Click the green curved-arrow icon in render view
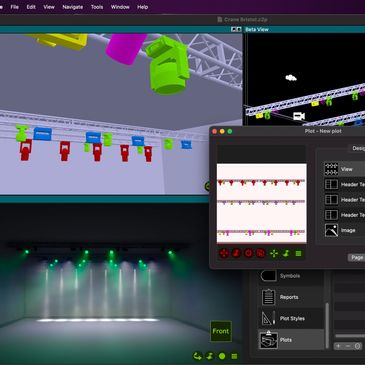365x365 pixels. 197,356
